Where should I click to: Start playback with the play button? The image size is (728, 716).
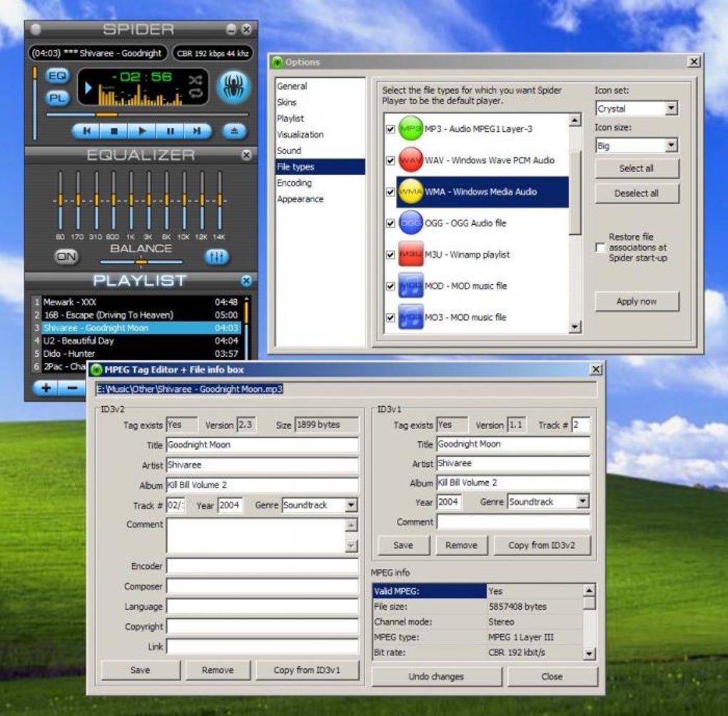142,131
